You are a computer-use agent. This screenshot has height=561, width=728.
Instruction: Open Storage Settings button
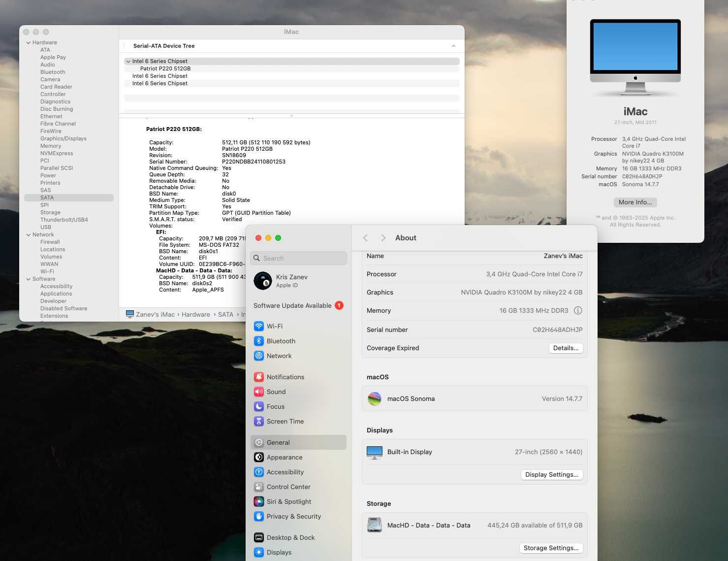click(x=551, y=548)
